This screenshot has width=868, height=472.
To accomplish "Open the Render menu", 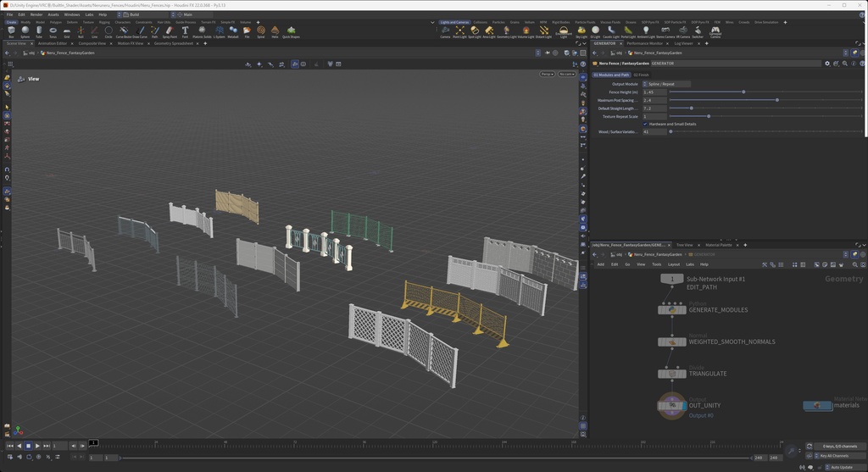I will 36,14.
